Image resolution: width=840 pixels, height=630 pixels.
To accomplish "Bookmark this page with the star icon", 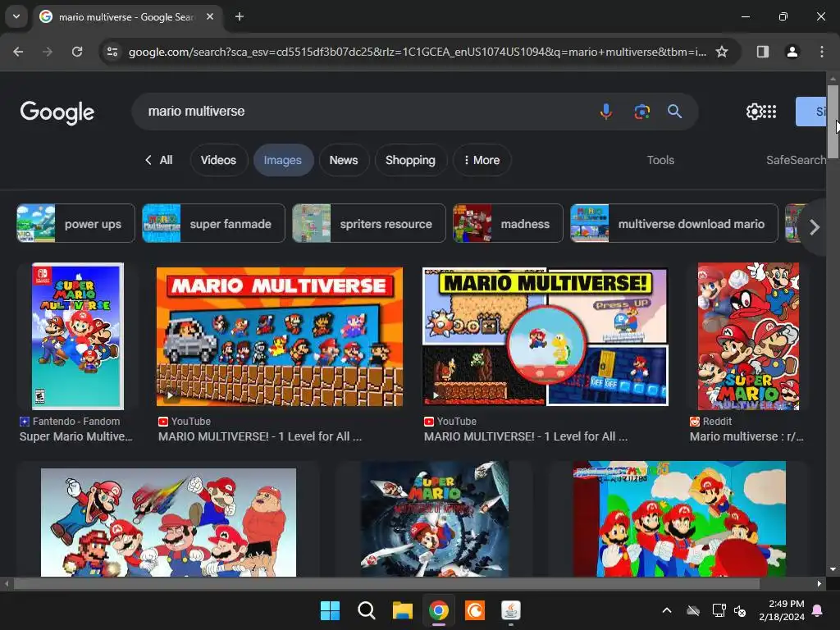I will click(722, 52).
